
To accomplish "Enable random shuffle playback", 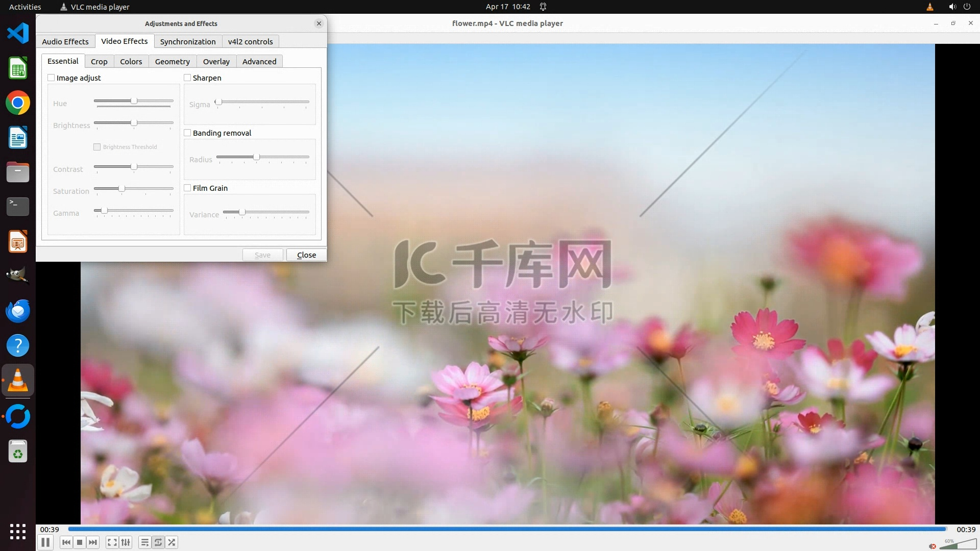I will pyautogui.click(x=172, y=542).
